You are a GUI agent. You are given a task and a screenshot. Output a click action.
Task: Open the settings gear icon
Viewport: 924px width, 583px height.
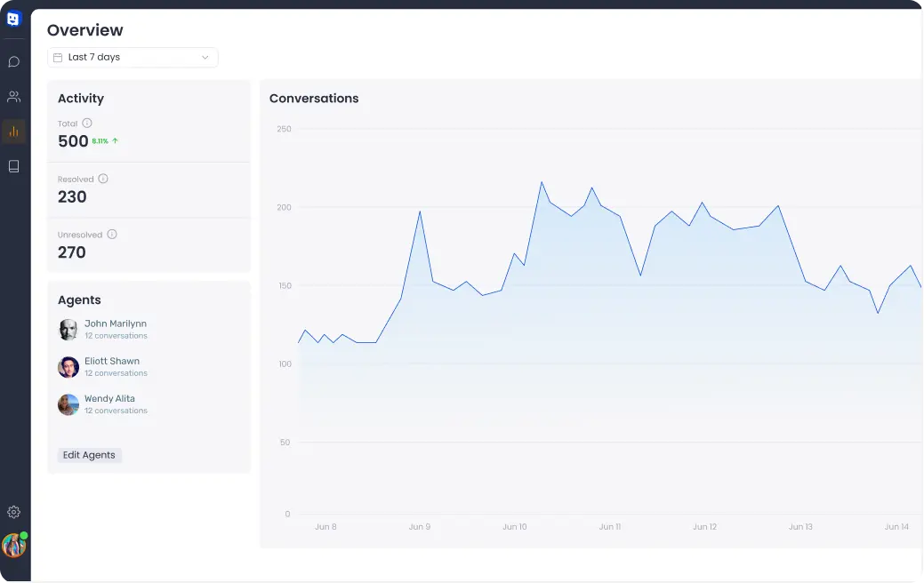click(13, 512)
